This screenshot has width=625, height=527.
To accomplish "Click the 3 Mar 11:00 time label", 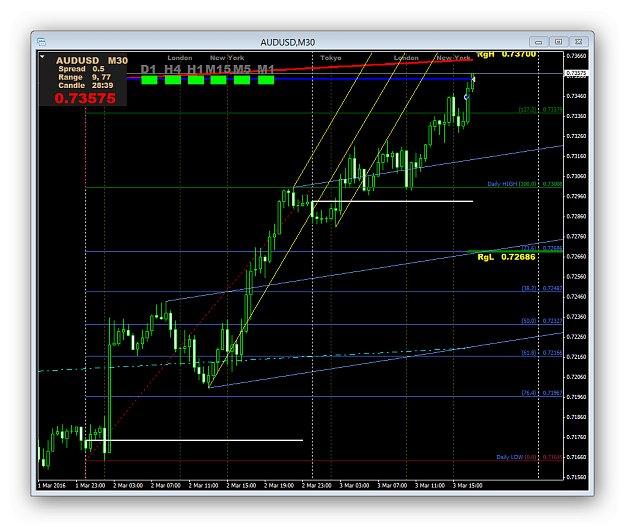I will coord(430,486).
